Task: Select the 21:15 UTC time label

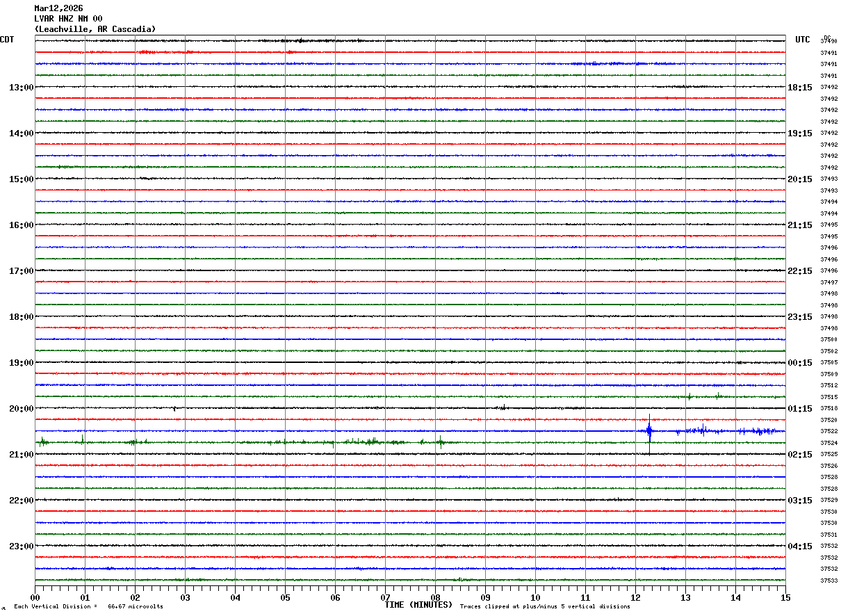Action: (800, 225)
